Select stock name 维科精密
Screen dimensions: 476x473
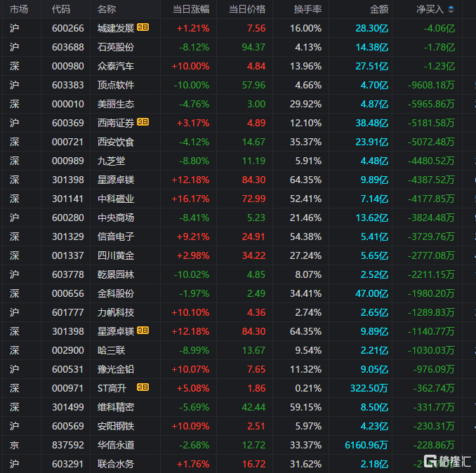(x=116, y=407)
